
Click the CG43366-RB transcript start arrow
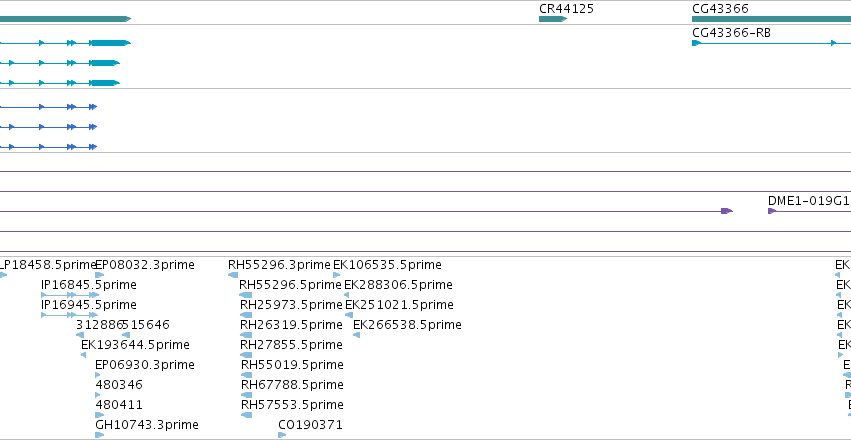[696, 43]
